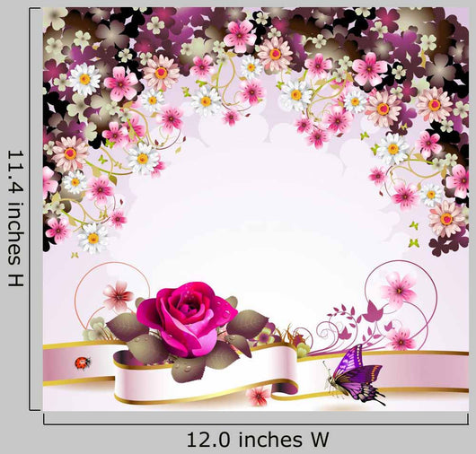This screenshot has height=454, width=476.
Task: Click the green butterfly at the right edge
Action: [414, 242]
